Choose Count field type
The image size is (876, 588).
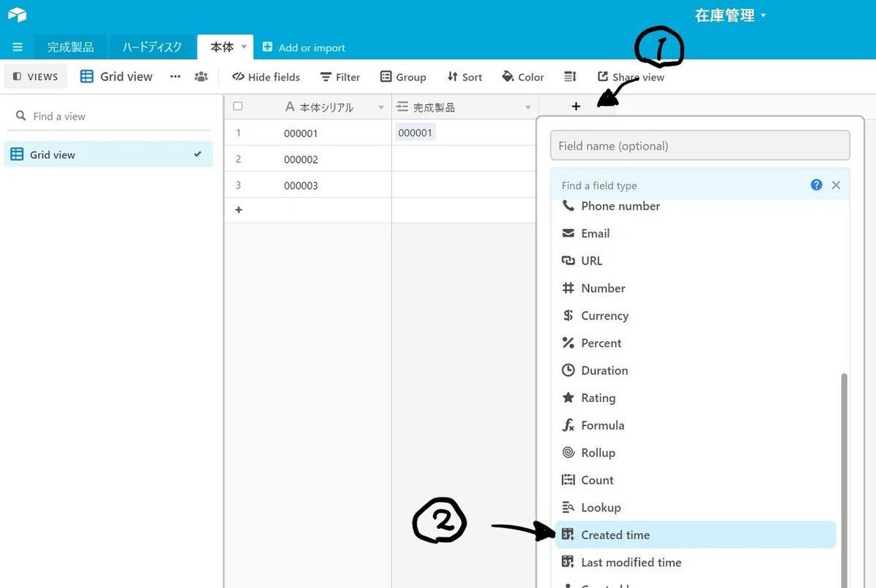(695, 480)
